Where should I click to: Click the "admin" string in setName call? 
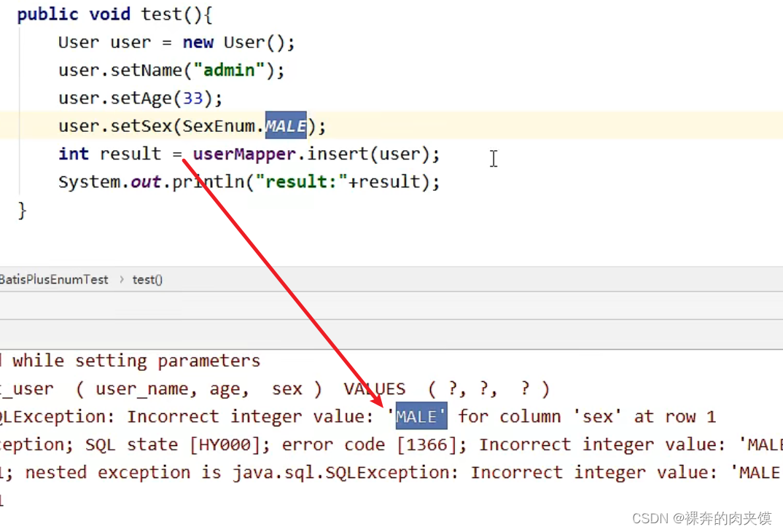(x=229, y=70)
